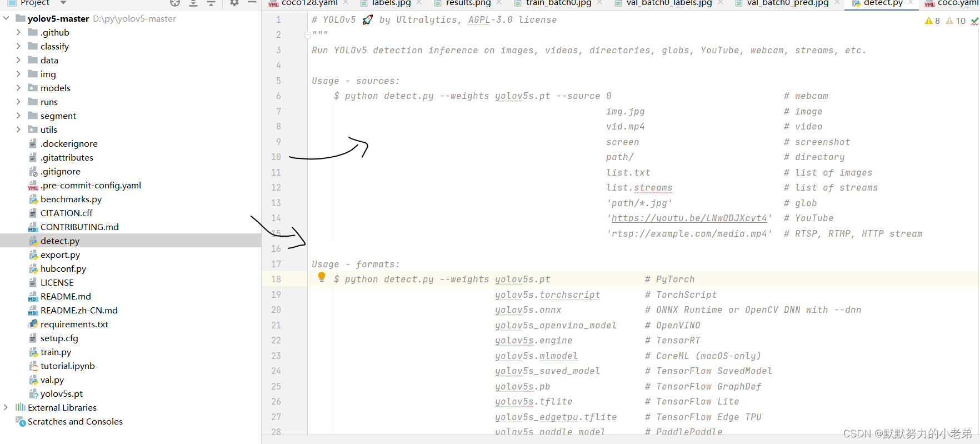Click line number 10 in the gutter

pos(276,157)
